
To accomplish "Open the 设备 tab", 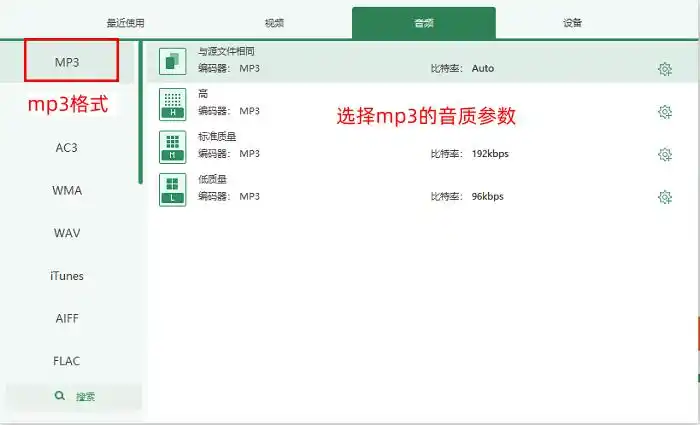I will 572,22.
